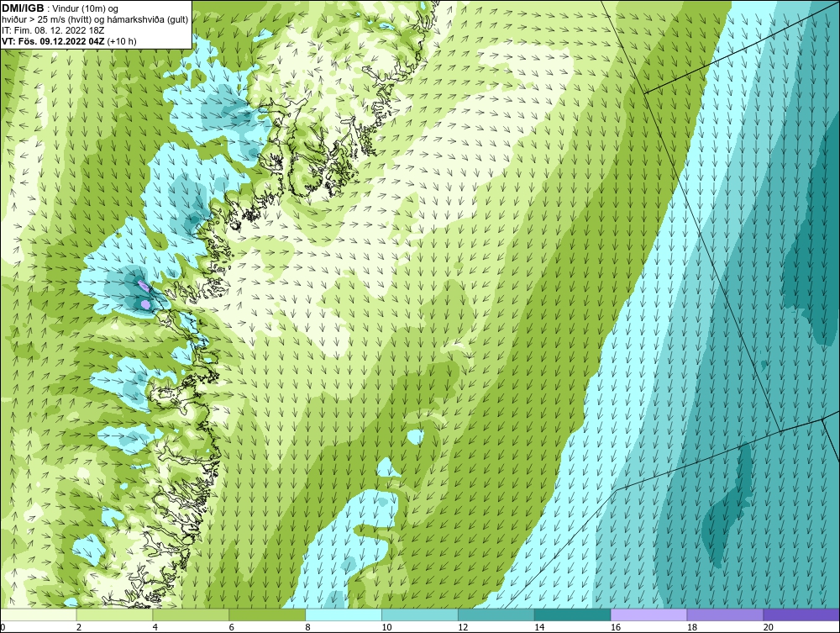Click the 10–12 m/s turquoise legend swatch

(x=420, y=615)
